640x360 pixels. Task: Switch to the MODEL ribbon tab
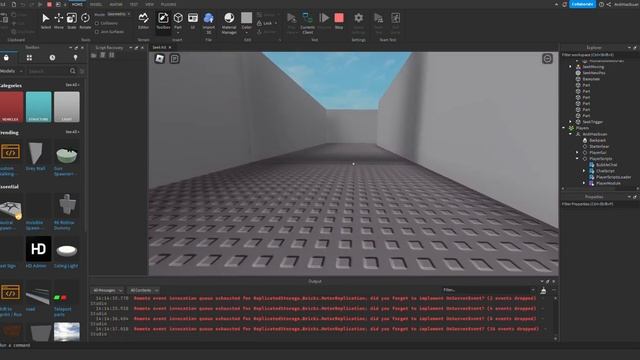[x=96, y=4]
